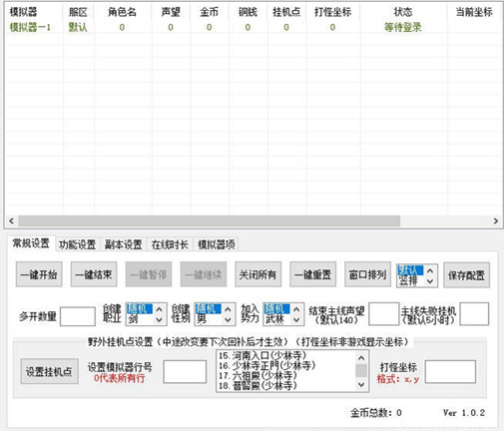Click the 当前坐标 column header
Screen dimensions: 504x431
click(474, 12)
